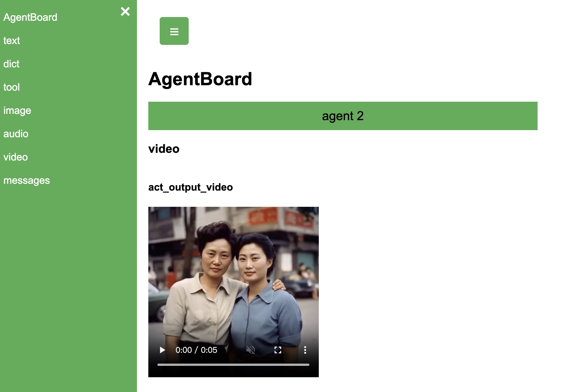Click the AgentBoard sidebar header

click(30, 17)
